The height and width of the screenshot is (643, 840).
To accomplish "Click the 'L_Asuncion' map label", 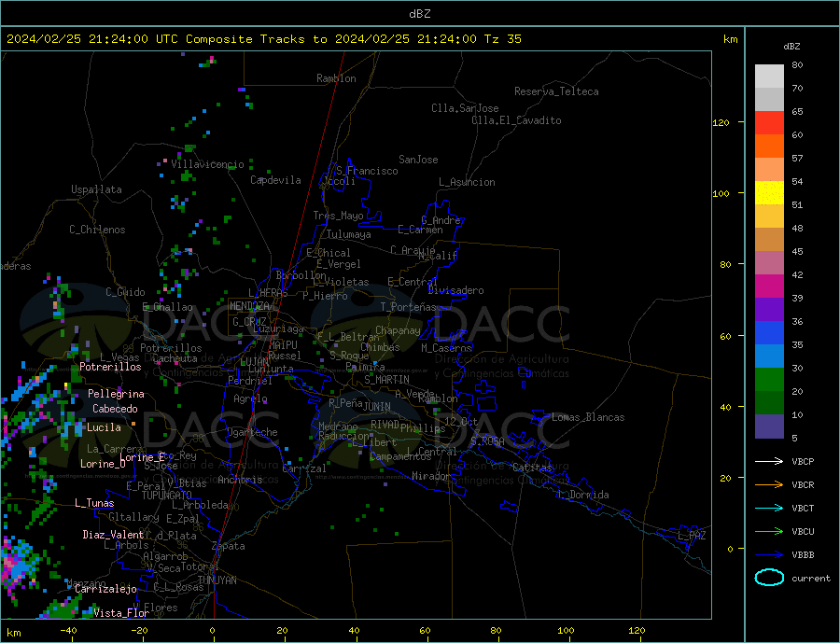I will (x=467, y=182).
